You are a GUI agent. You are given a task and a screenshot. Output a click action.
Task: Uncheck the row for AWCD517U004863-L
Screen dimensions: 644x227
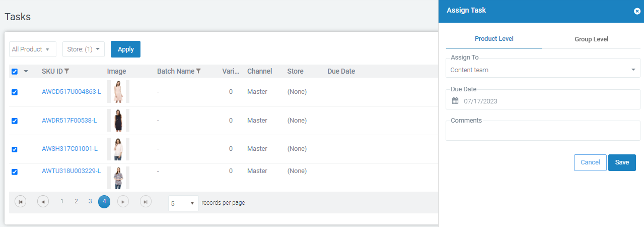pyautogui.click(x=15, y=92)
